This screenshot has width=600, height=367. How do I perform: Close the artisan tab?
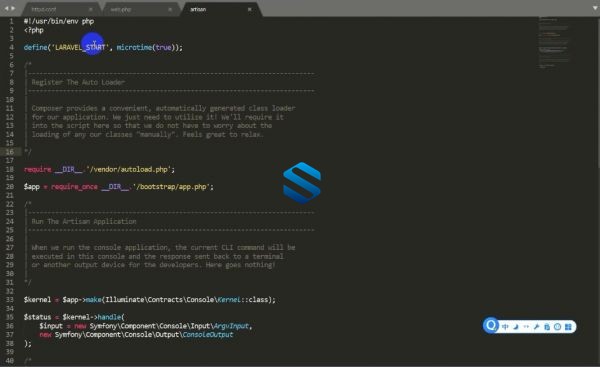[x=249, y=9]
